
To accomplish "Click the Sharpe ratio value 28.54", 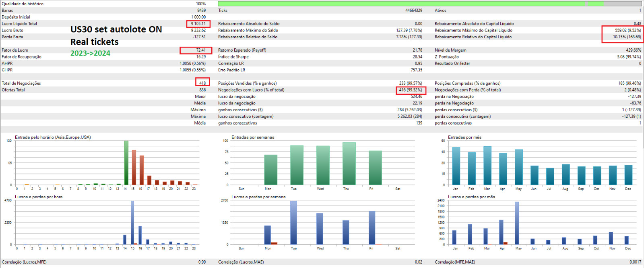I will (417, 57).
